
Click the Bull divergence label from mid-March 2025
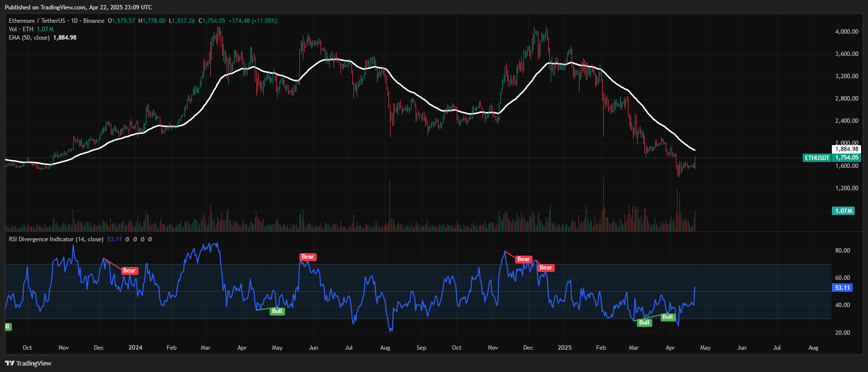click(x=644, y=322)
